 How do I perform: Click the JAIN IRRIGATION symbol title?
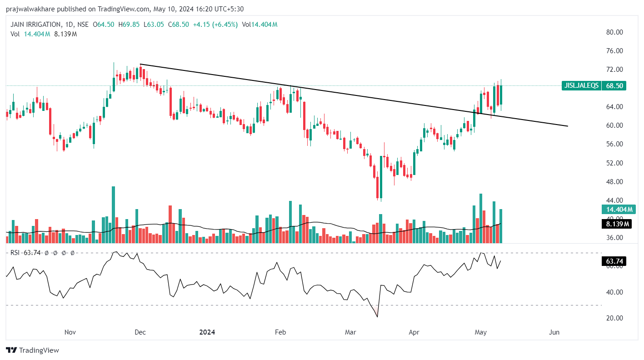35,25
